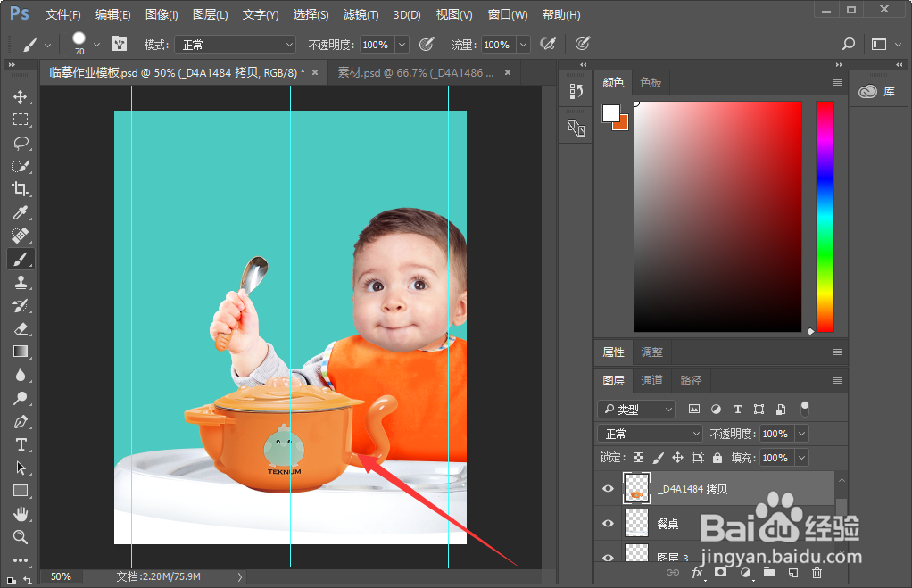Select the Quick Selection tool
Viewport: 912px width, 588px height.
(x=21, y=166)
